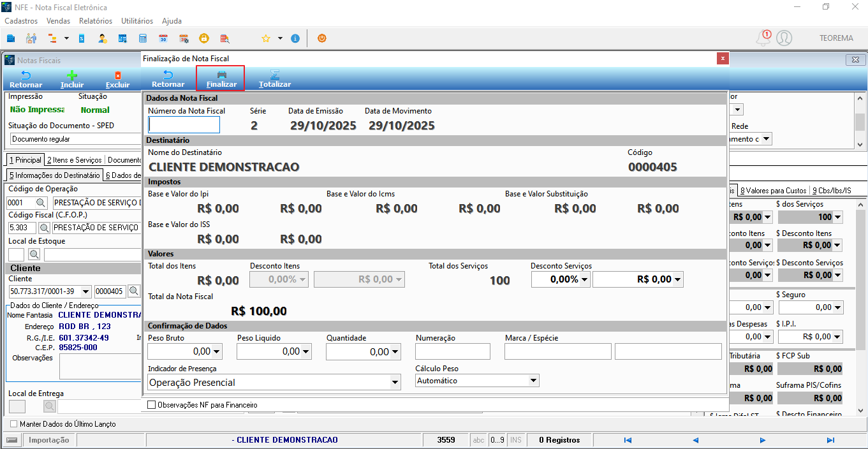868x449 pixels.
Task: Click the blue document S toolbar icon
Action: click(x=82, y=38)
